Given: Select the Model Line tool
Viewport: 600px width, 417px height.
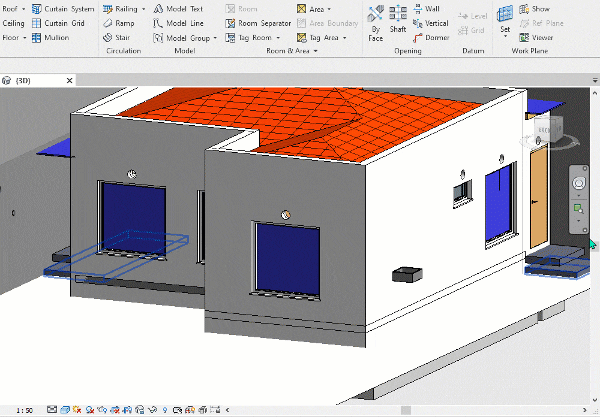Looking at the screenshot, I should click(178, 23).
